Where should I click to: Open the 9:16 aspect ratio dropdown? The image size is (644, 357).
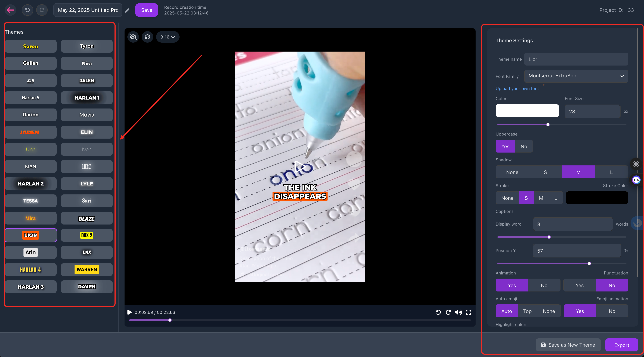click(x=168, y=37)
